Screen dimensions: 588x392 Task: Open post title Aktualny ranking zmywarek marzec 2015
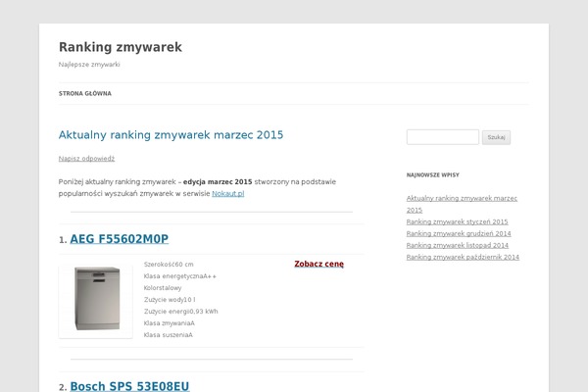click(x=171, y=135)
